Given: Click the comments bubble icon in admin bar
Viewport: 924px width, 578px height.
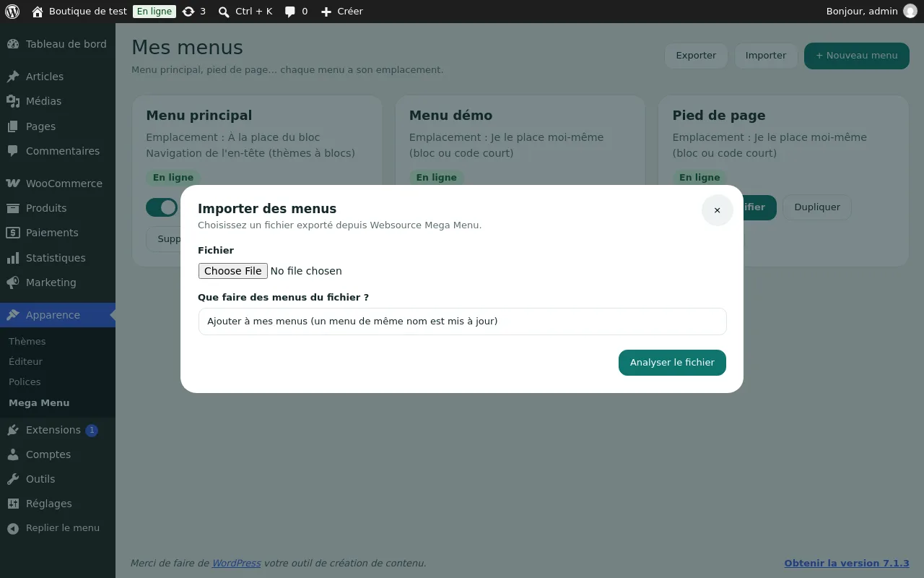Looking at the screenshot, I should point(290,12).
